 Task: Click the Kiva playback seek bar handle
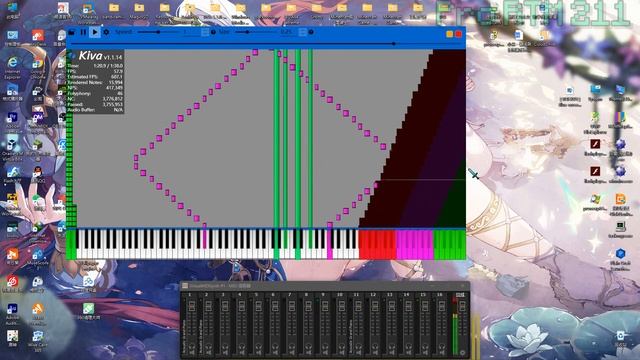coord(393,43)
